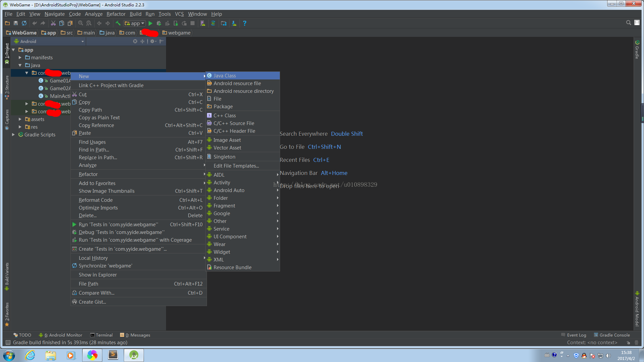644x362 pixels.
Task: Click the blue Help question mark
Action: pos(245,23)
